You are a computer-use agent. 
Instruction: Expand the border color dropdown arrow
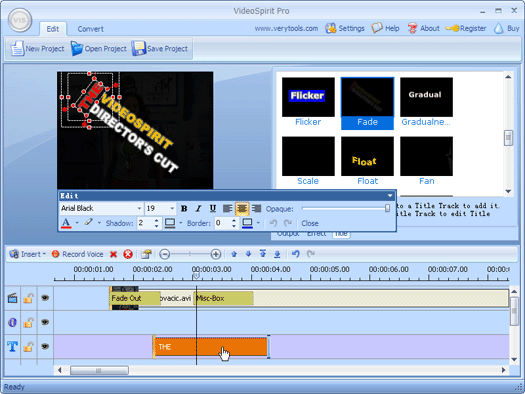[258, 223]
